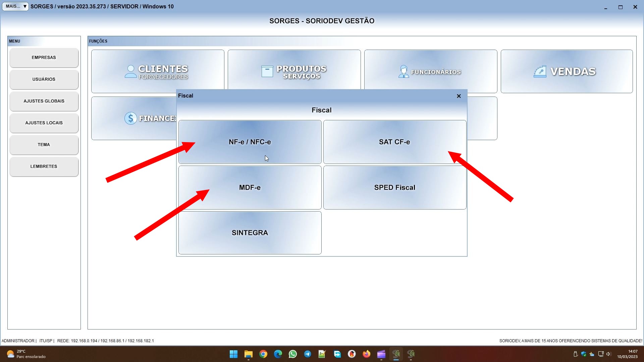Open the SPED Fiscal module
The height and width of the screenshot is (362, 644).
[394, 187]
